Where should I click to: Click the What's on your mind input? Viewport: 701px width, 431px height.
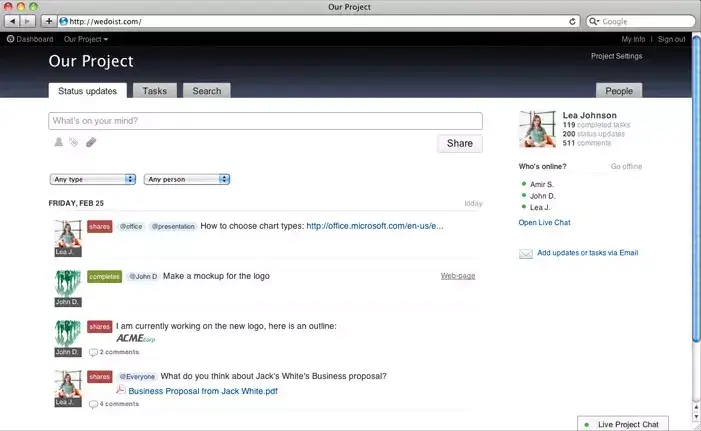[x=266, y=121]
